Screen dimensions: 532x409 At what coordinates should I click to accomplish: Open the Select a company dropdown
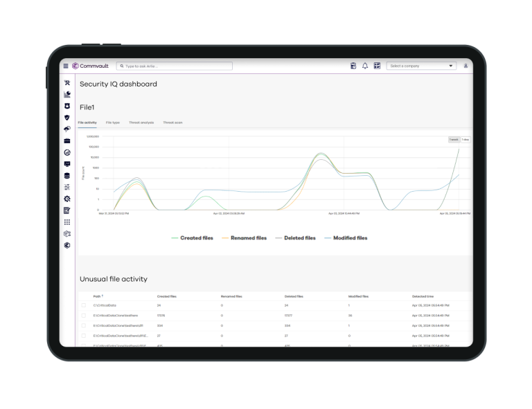point(421,66)
